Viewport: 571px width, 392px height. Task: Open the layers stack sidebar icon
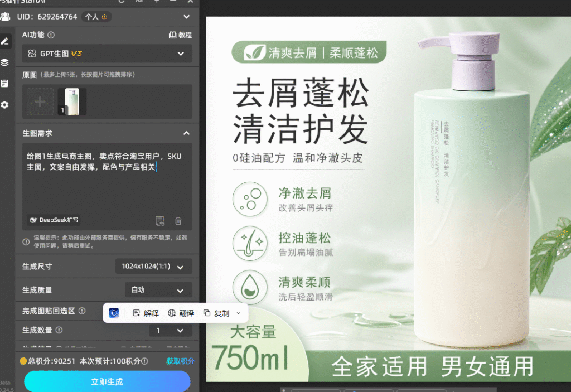point(4,62)
